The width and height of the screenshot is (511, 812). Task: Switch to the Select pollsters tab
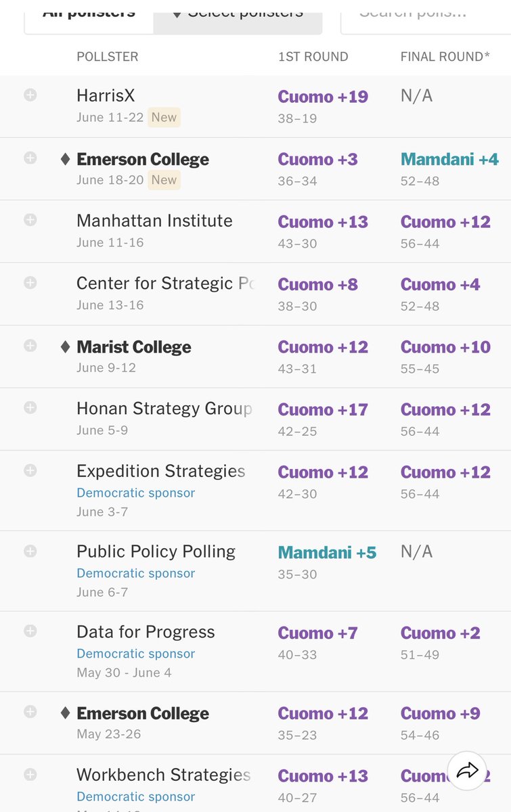coord(238,16)
